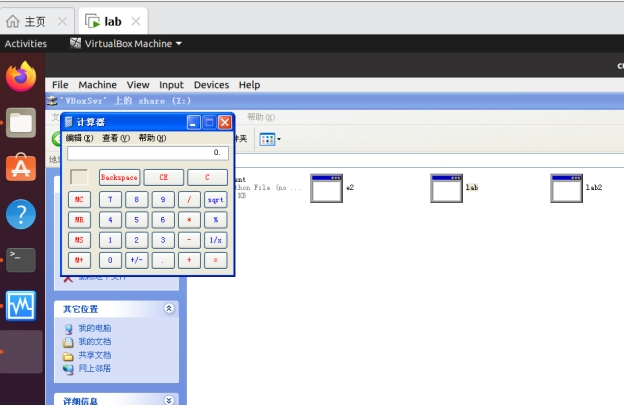This screenshot has height=406, width=624.
Task: Open System Monitor icon in the dock
Action: [21, 306]
